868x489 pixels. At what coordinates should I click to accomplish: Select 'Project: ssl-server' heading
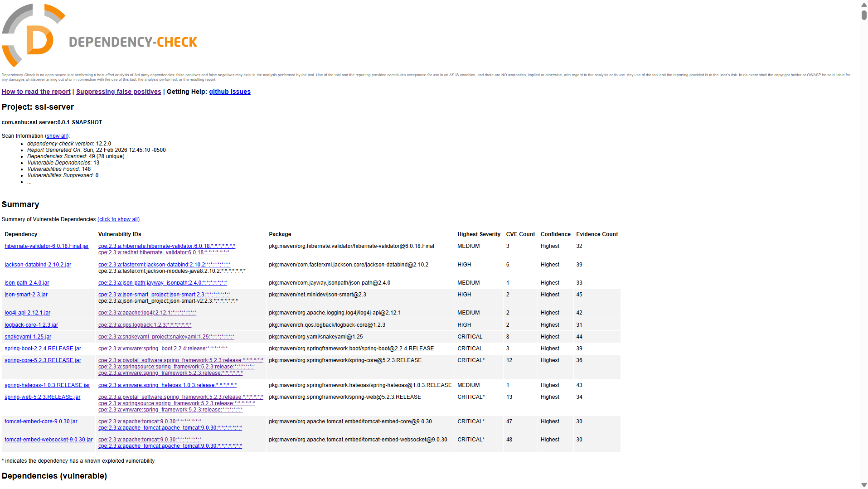tap(38, 107)
